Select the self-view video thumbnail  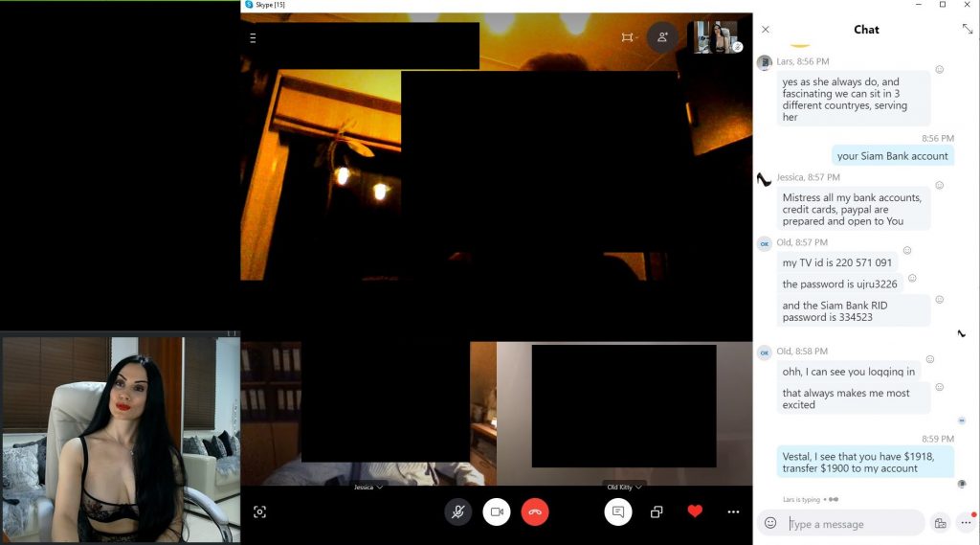pos(715,37)
